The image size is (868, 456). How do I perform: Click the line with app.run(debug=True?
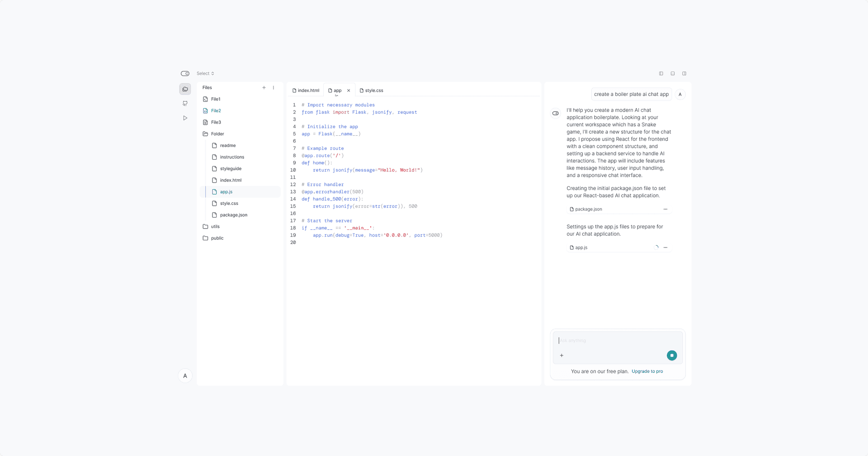[x=377, y=235]
